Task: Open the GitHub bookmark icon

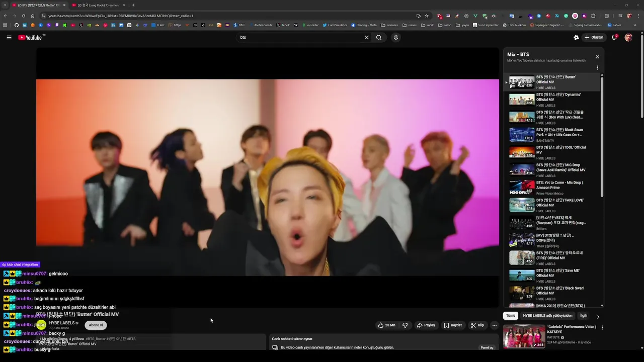Action: (x=16, y=25)
